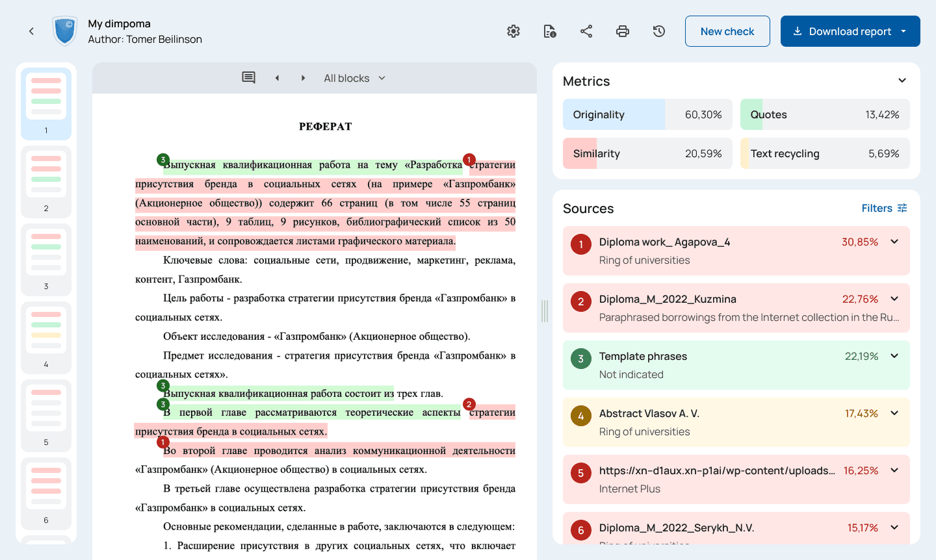The height and width of the screenshot is (560, 936).
Task: Click red marker 1 before 'Во второй главе'
Action: coord(163,442)
